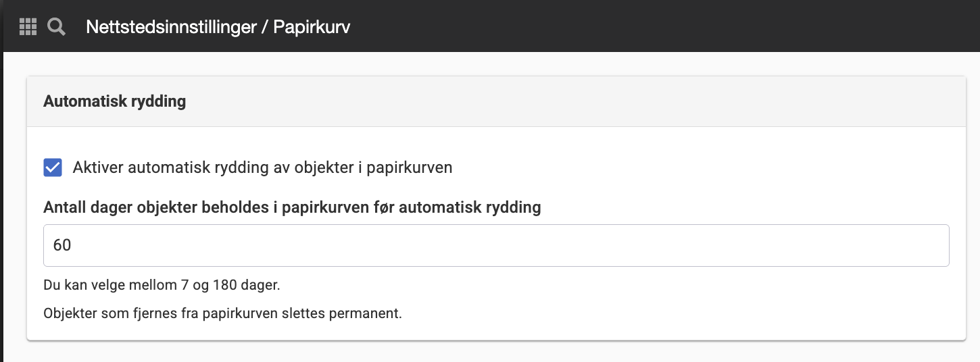This screenshot has height=362, width=980.
Task: Select 'Nettstedsinnstillinger' in the header breadcrumb
Action: (172, 27)
